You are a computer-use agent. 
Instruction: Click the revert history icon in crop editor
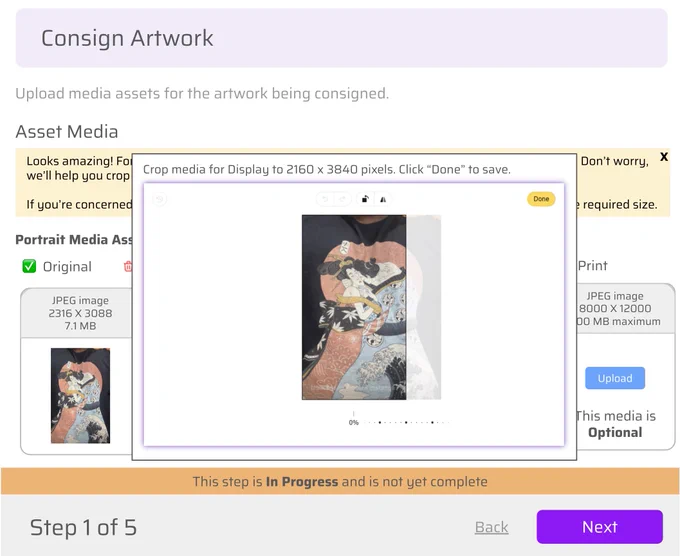point(160,200)
